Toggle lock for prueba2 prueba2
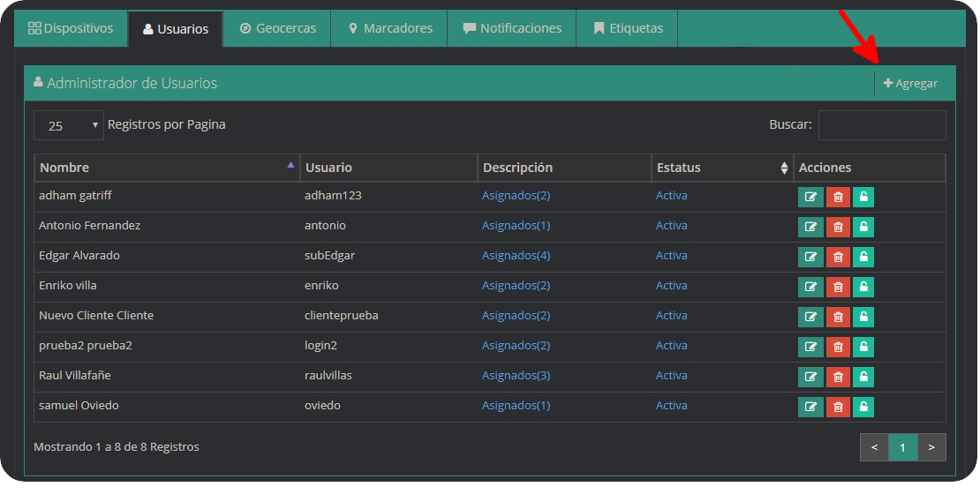The height and width of the screenshot is (494, 980). [863, 347]
